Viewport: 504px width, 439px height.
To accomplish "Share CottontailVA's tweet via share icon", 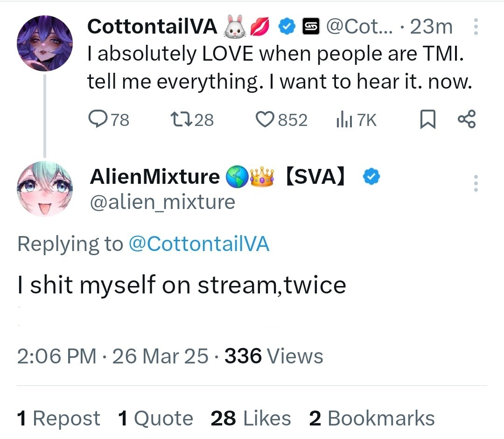I will tap(466, 119).
